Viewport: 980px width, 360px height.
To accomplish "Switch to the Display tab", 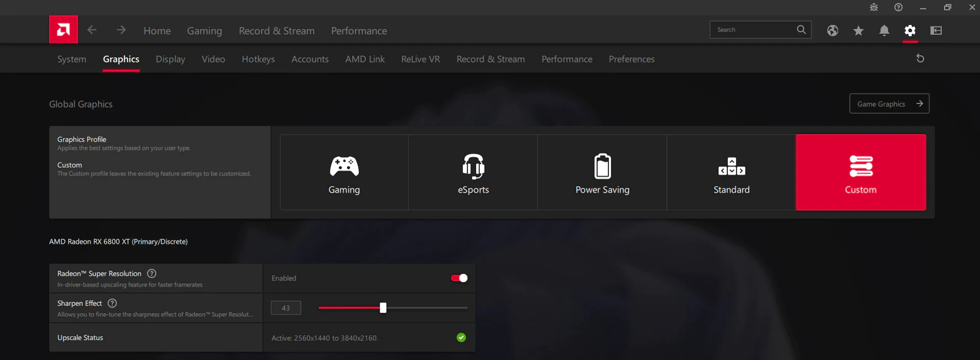I will tap(170, 59).
